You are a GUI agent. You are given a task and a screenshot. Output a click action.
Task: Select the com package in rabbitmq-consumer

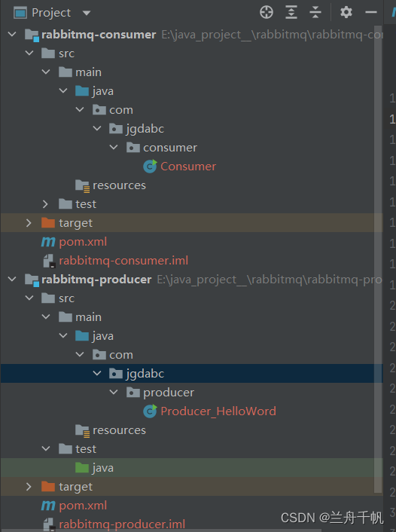(121, 110)
